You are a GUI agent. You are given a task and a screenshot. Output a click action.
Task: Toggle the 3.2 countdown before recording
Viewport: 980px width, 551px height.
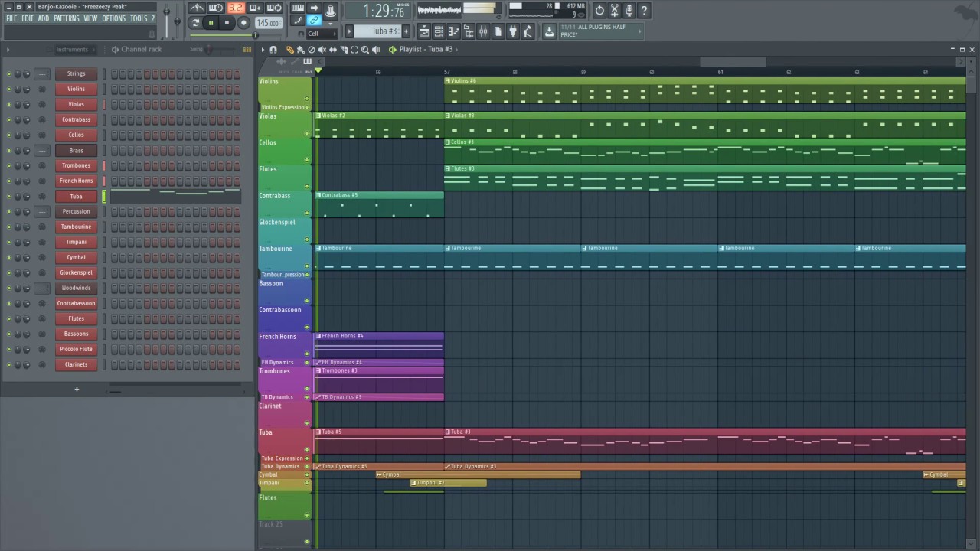click(x=236, y=8)
